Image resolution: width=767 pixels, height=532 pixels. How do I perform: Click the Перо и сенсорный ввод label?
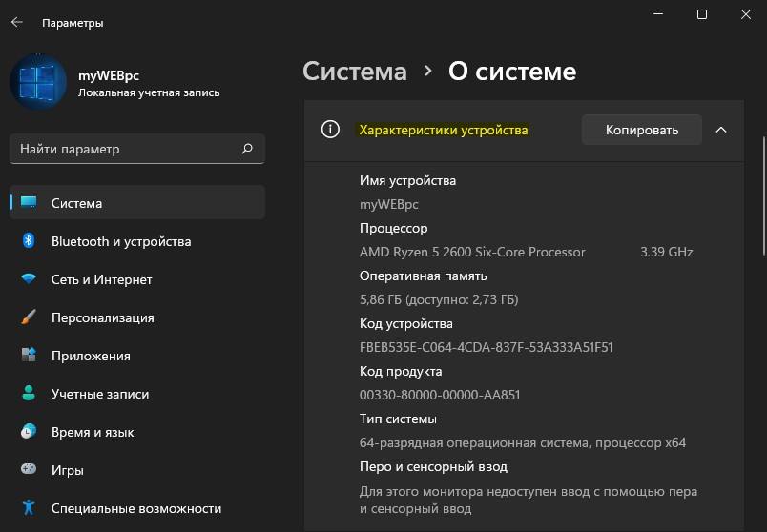(433, 466)
